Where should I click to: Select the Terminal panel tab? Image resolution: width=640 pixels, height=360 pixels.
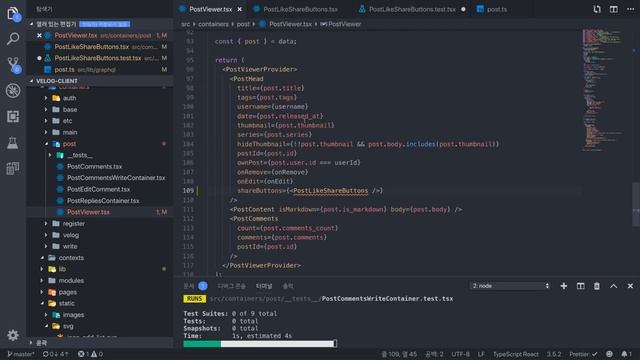click(264, 286)
